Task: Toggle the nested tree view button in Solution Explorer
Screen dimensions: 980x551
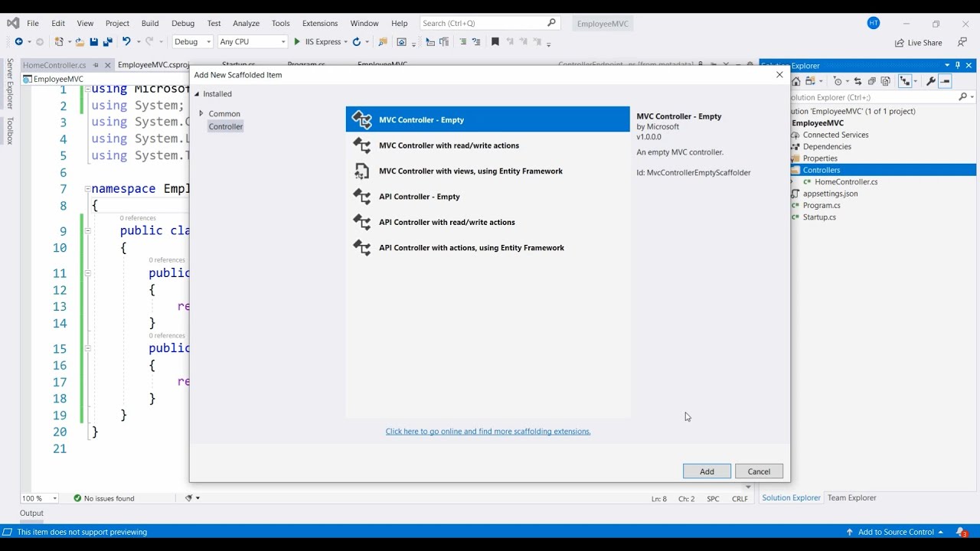Action: (905, 81)
